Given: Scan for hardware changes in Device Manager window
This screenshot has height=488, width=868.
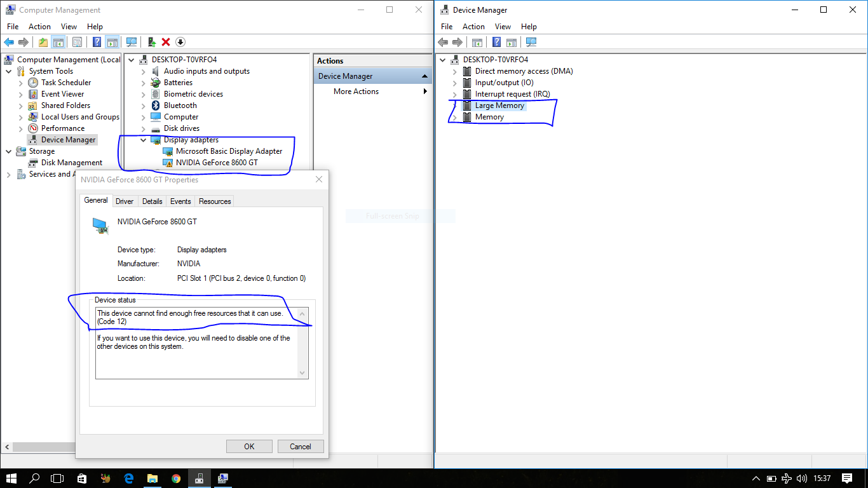Looking at the screenshot, I should point(531,42).
